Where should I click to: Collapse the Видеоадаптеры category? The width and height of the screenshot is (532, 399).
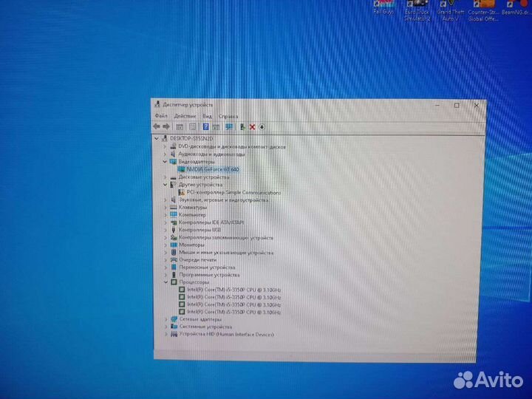(x=165, y=162)
